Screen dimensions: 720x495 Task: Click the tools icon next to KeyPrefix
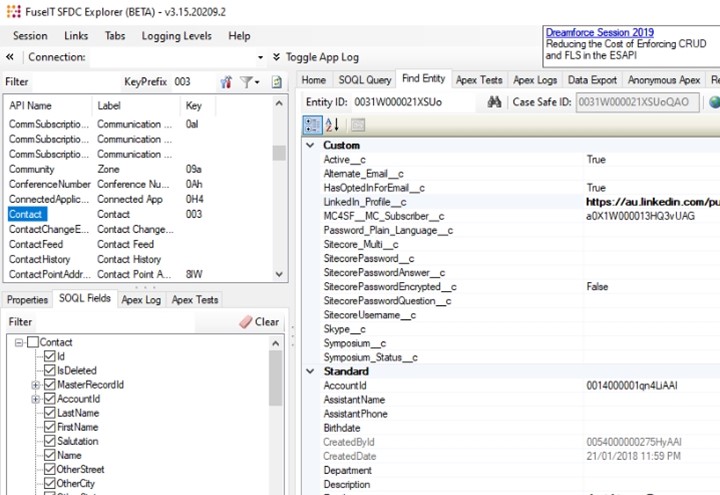pyautogui.click(x=226, y=82)
